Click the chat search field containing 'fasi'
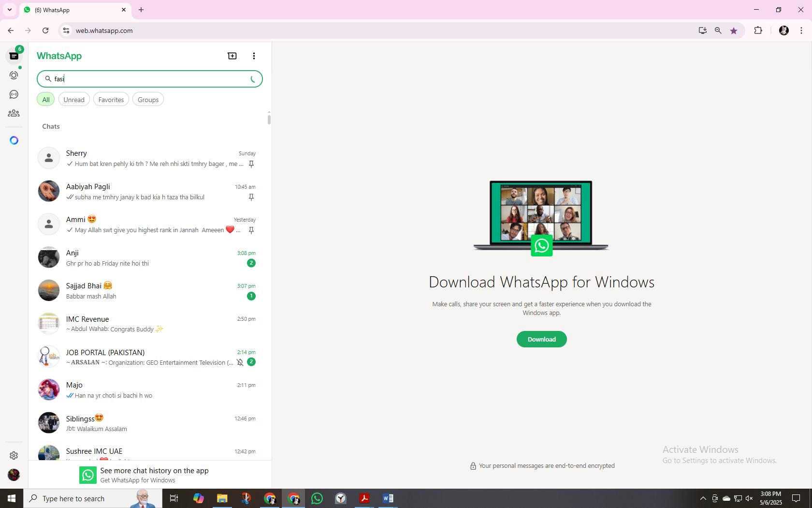Screen dimensions: 812x508 coord(150,79)
